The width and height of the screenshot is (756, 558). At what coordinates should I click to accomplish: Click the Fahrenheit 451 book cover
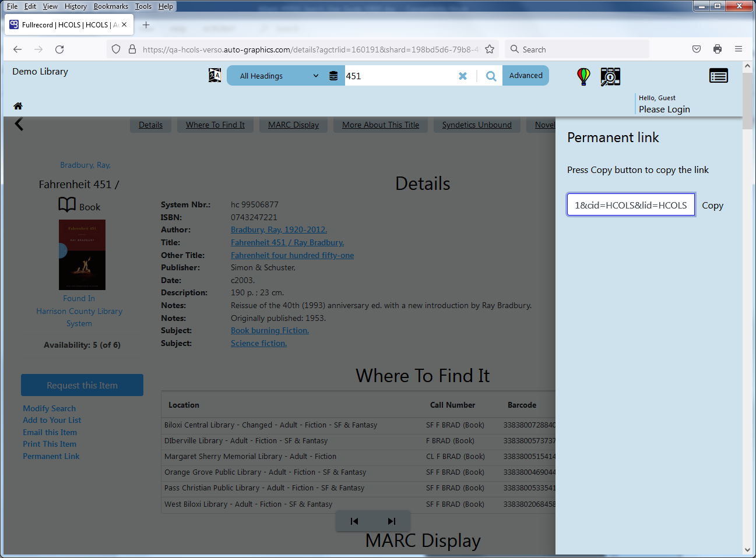82,255
